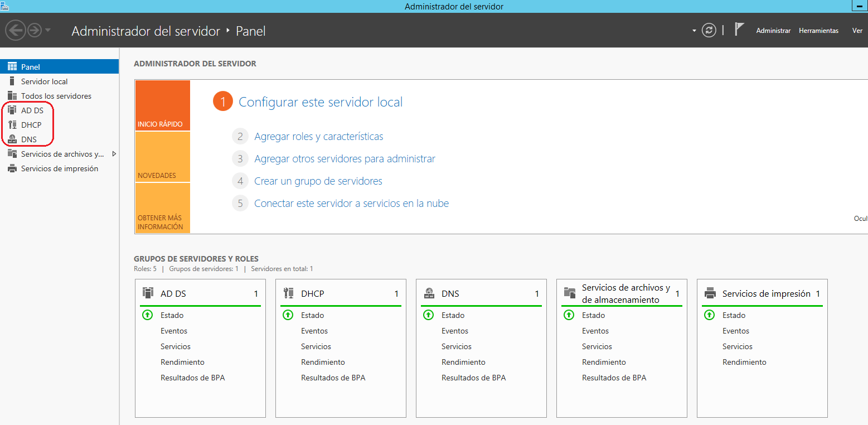The height and width of the screenshot is (425, 868).
Task: Refresh the Server Manager dashboard
Action: pos(709,31)
